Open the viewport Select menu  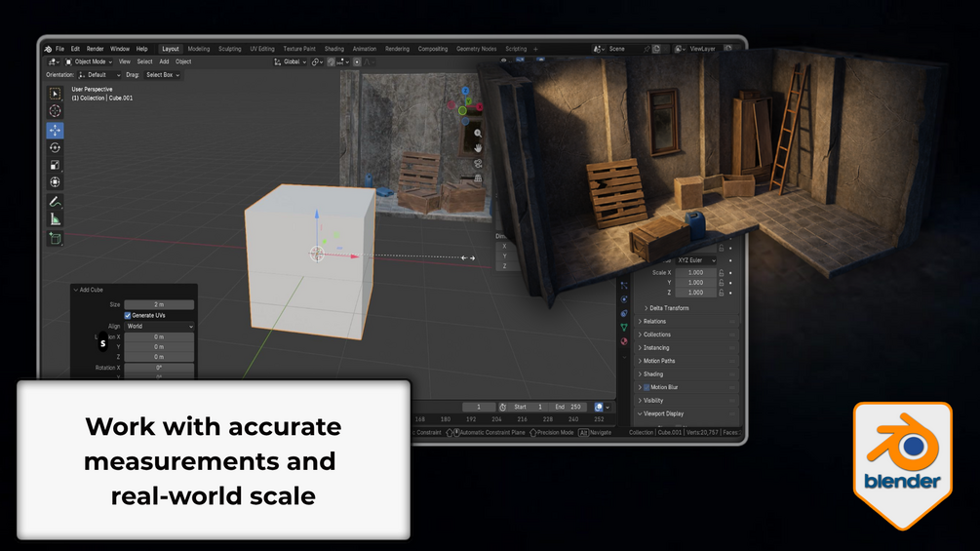coord(144,61)
